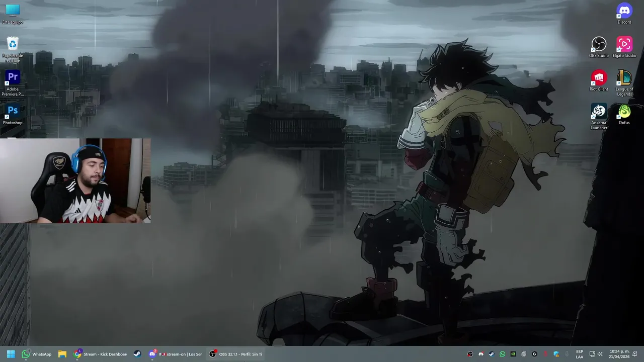The image size is (644, 362).
Task: Click the WhatsApp icon in system tray
Action: [x=502, y=354]
